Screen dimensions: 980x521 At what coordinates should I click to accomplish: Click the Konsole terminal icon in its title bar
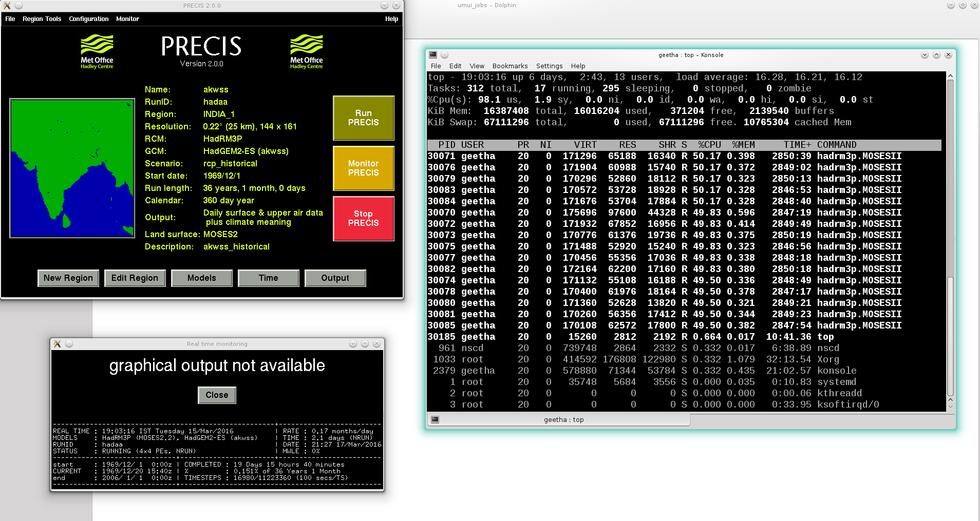(433, 55)
